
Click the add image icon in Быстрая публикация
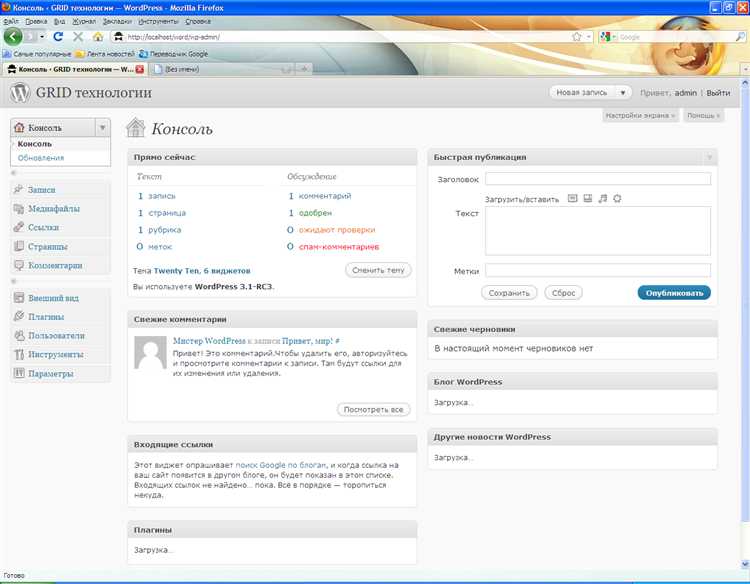[573, 198]
